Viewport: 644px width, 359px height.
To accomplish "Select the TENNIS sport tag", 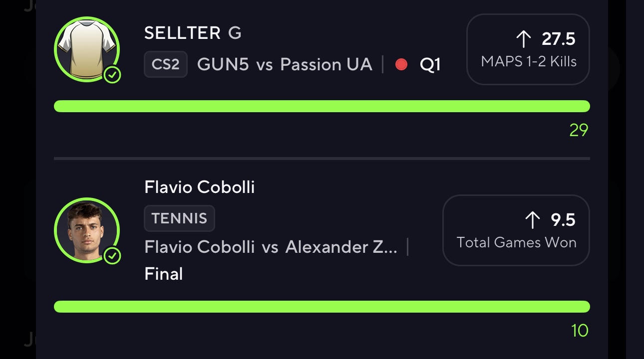I will point(179,218).
